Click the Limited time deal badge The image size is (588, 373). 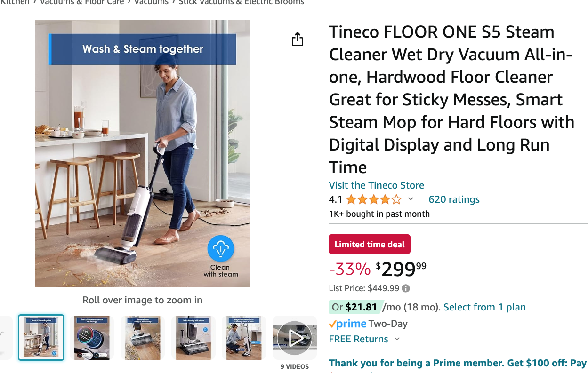370,244
